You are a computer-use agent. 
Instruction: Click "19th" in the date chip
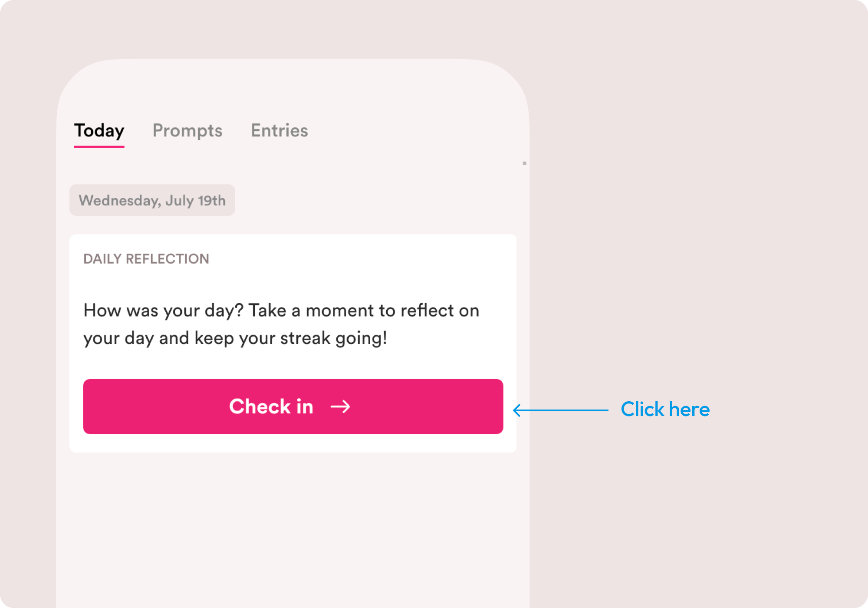(x=212, y=201)
